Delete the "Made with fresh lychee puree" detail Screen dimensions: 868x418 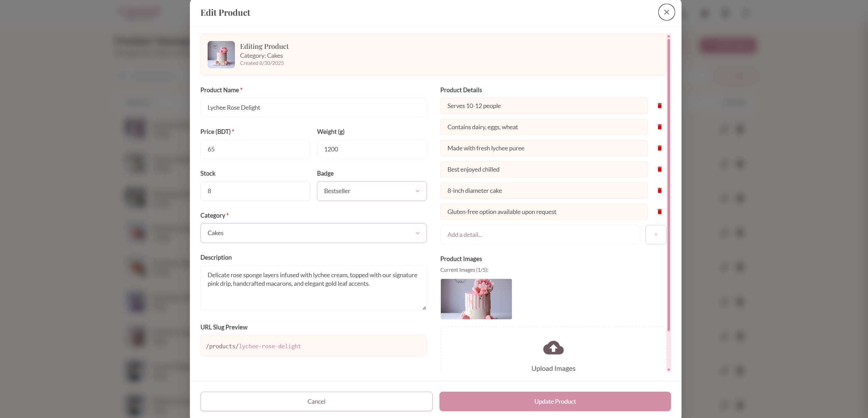click(659, 148)
